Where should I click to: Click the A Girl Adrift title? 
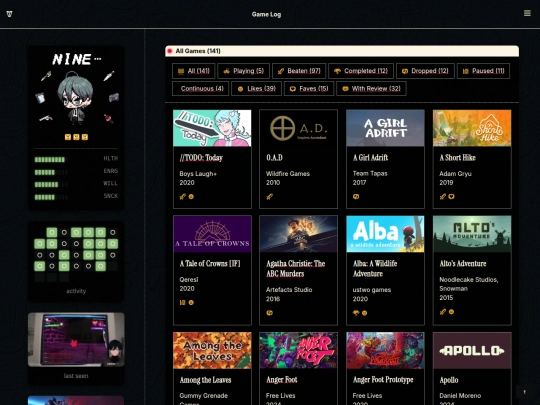pos(370,158)
